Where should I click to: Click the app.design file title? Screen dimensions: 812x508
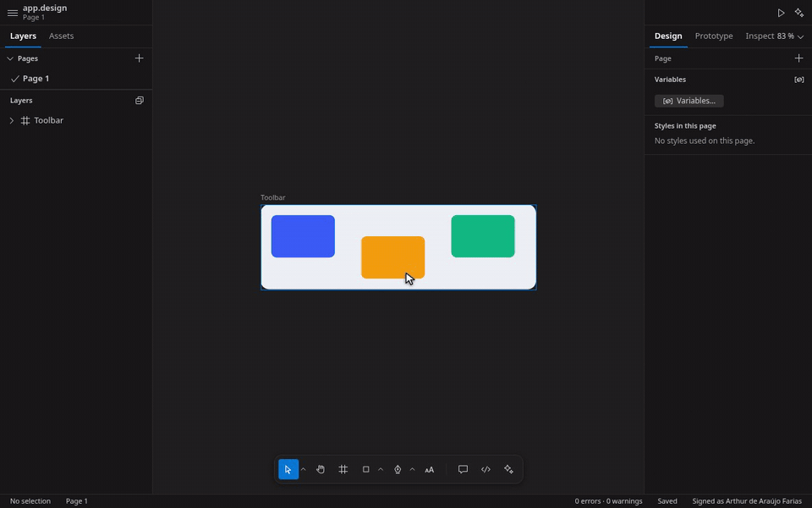[45, 8]
